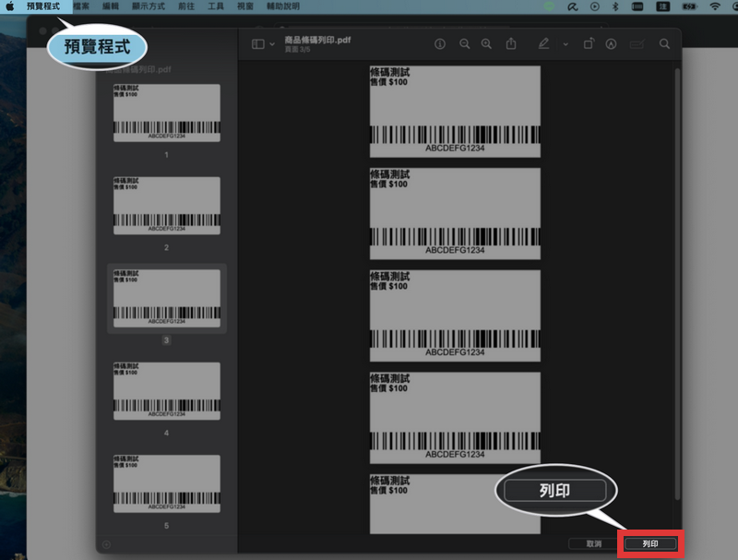738x560 pixels.
Task: Click the add page plus icon in the sidebar
Action: coord(106,545)
